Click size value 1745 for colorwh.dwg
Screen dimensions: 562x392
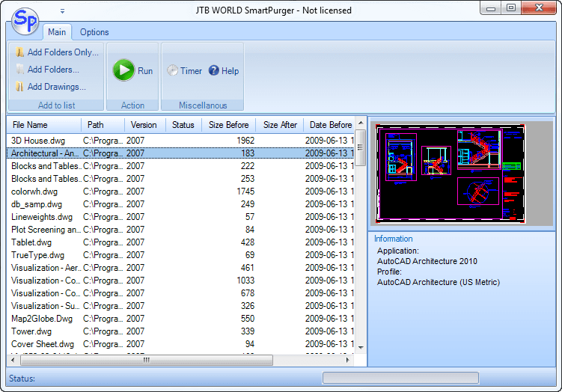(x=245, y=192)
